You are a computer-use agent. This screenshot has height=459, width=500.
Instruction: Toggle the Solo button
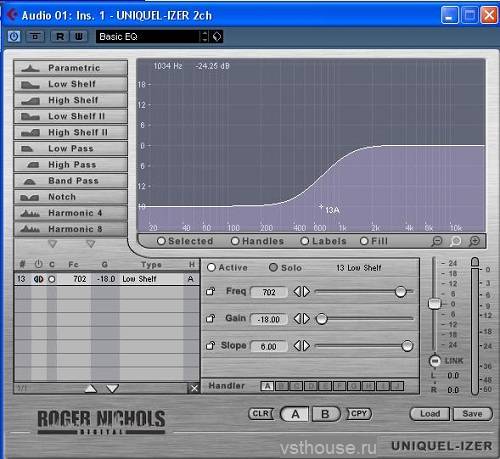tap(273, 267)
